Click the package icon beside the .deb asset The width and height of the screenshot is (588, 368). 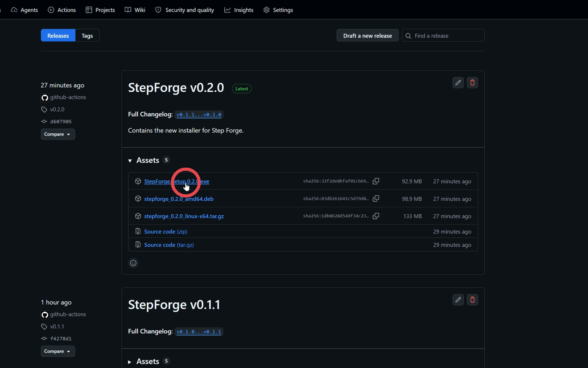click(x=138, y=199)
